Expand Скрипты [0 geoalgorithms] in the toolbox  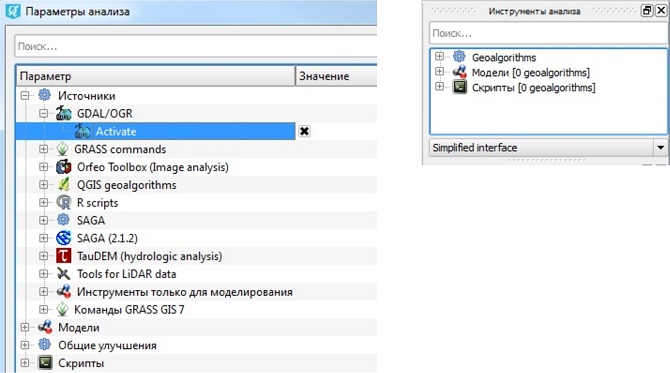coord(439,87)
